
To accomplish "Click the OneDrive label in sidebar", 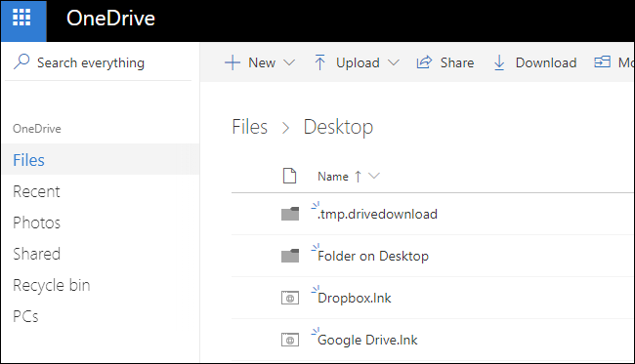I will coord(37,129).
